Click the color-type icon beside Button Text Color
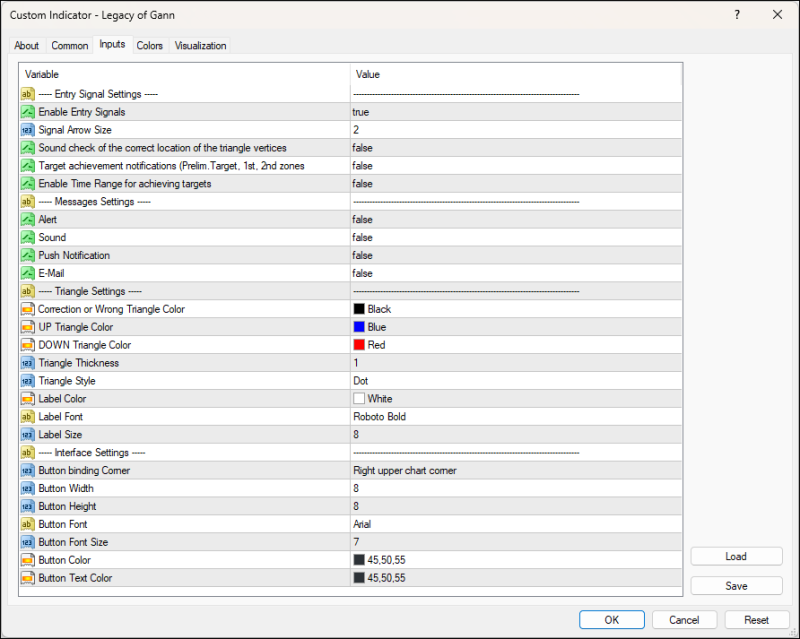Viewport: 800px width, 639px height. (x=28, y=578)
